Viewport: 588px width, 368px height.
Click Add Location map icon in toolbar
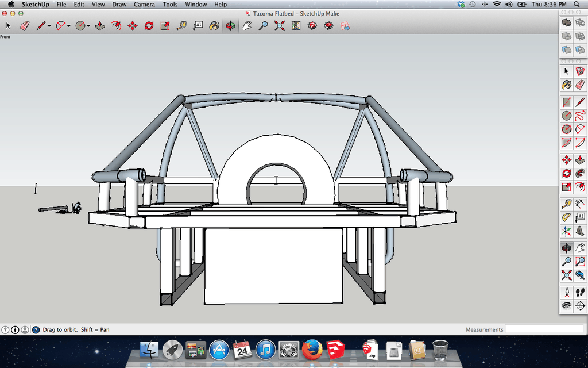tap(296, 25)
